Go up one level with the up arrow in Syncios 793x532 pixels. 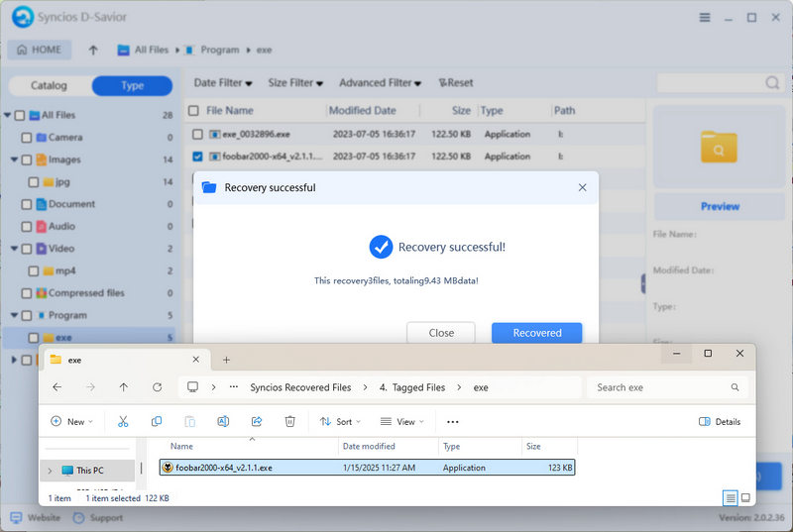pyautogui.click(x=93, y=50)
